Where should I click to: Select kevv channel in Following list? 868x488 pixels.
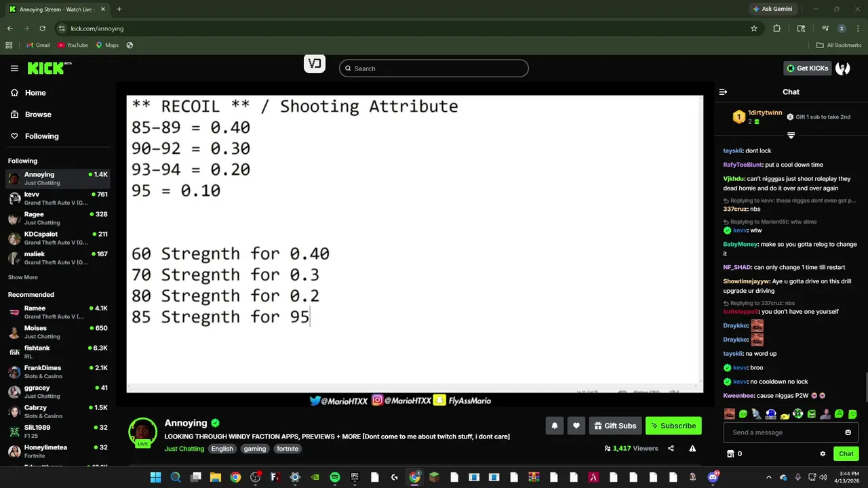point(58,198)
